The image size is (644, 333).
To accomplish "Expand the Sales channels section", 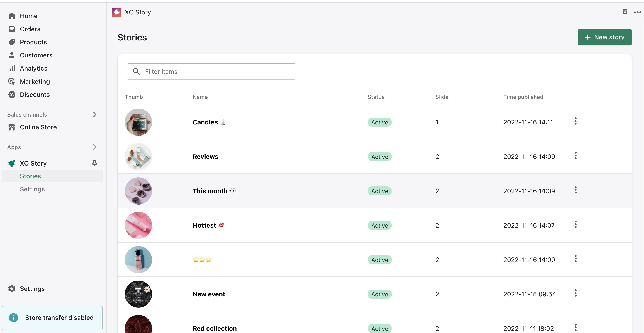I will 95,114.
